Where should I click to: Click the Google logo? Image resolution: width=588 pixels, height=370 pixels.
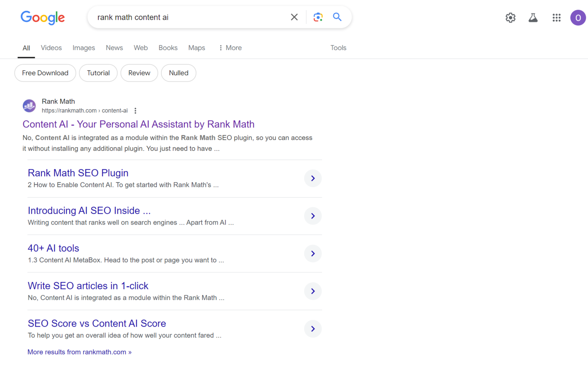(x=42, y=18)
